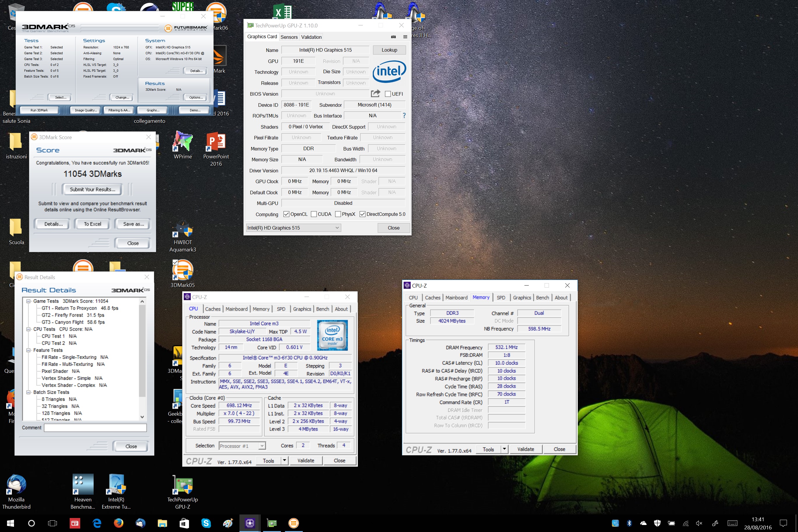Launch Microsoft Edge from the taskbar
Viewport: 798px width, 532px height.
97,523
